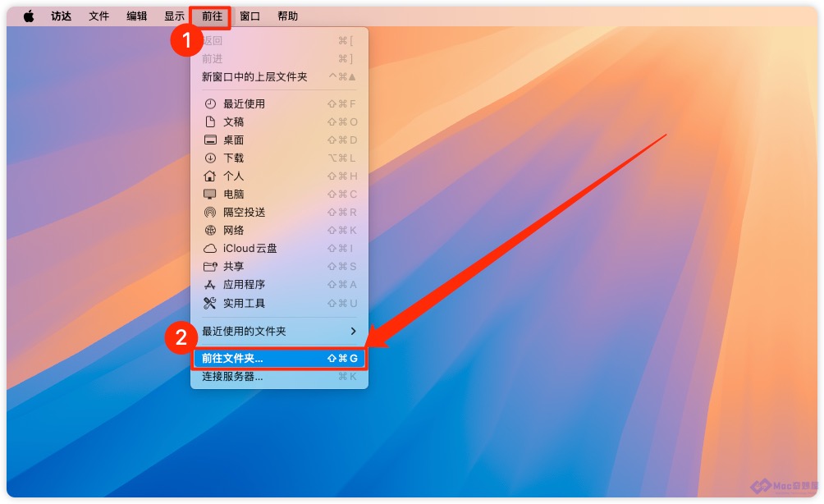Open 下载 via its download icon
The image size is (824, 504).
click(210, 158)
